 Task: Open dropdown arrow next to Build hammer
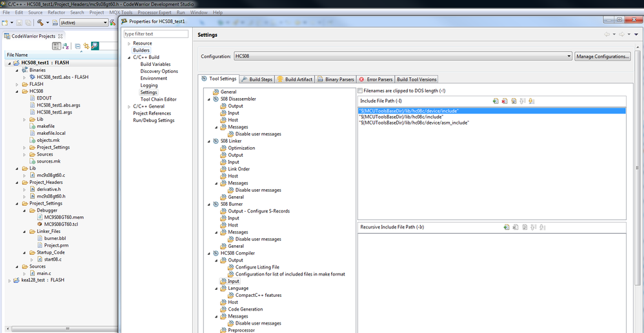click(x=48, y=23)
